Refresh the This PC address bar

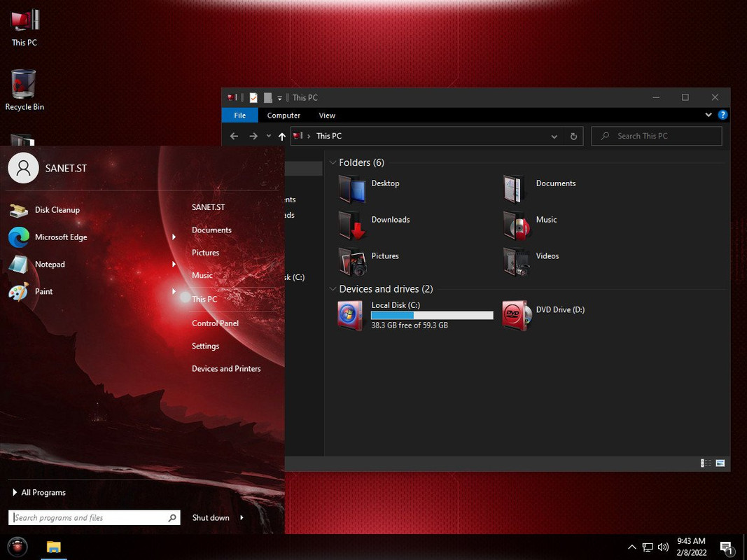(573, 136)
